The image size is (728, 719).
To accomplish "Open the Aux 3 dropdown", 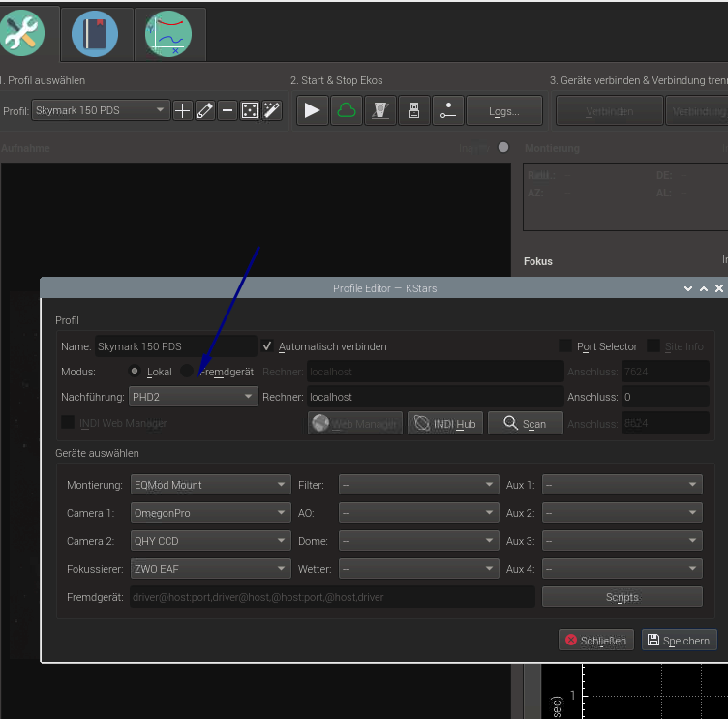I will [x=622, y=541].
